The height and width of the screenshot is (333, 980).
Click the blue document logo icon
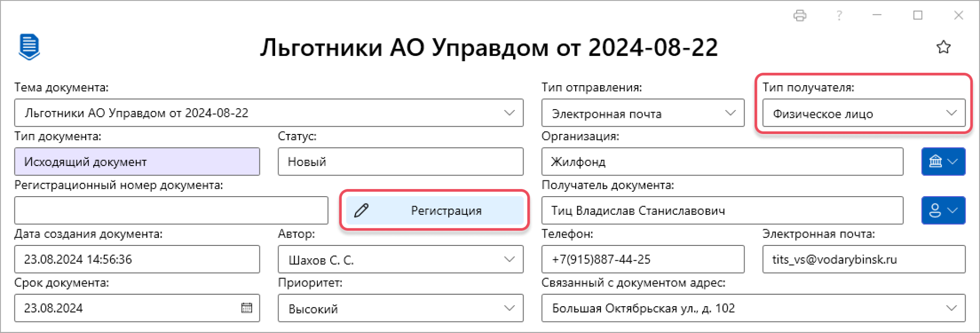click(29, 47)
